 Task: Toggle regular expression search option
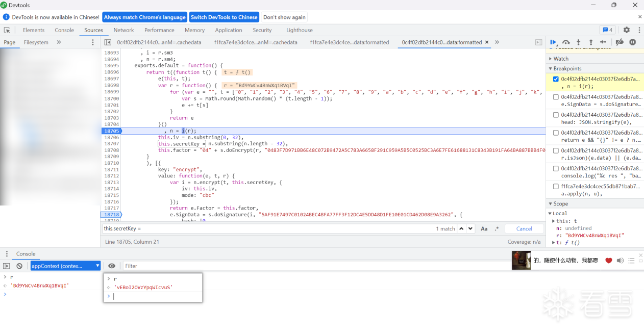coord(497,229)
